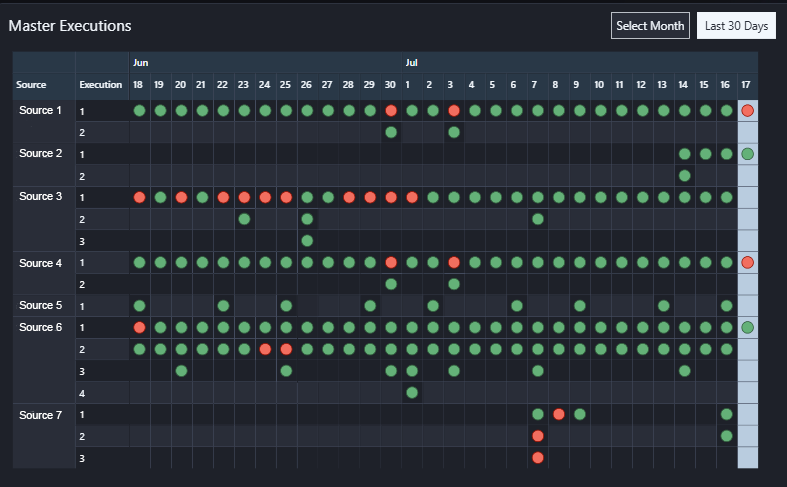
Task: Open Source 5 green dot on Jul 9
Action: click(580, 305)
